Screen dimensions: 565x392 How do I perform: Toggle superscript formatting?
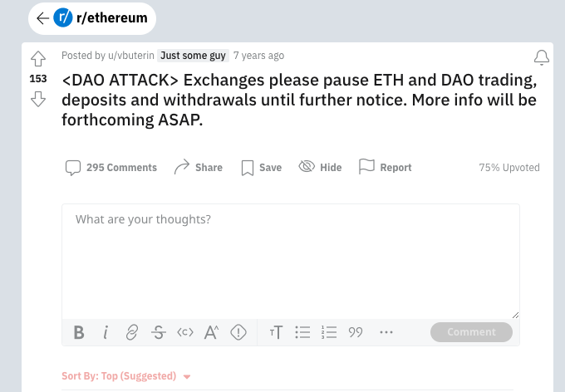(x=211, y=332)
